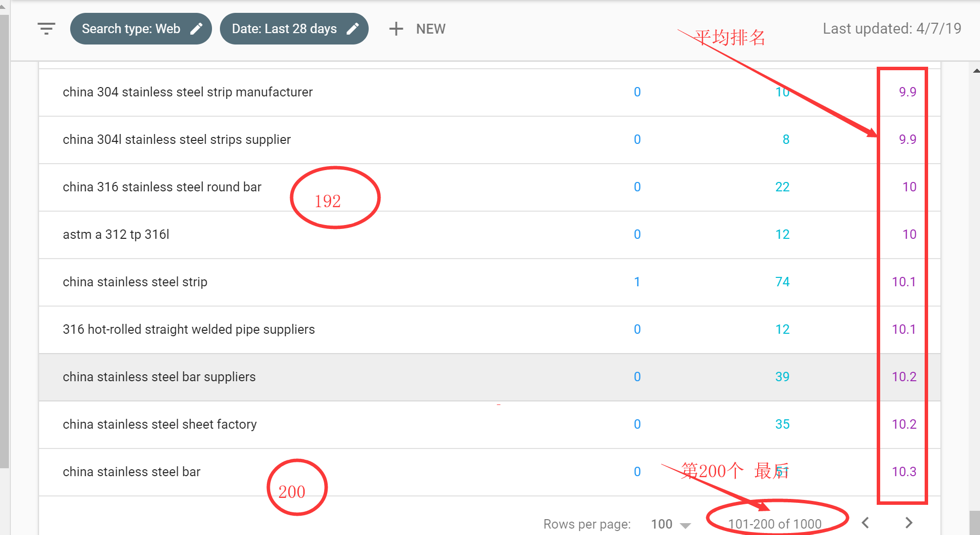Edit the Search type: Web chip pencil

[196, 29]
